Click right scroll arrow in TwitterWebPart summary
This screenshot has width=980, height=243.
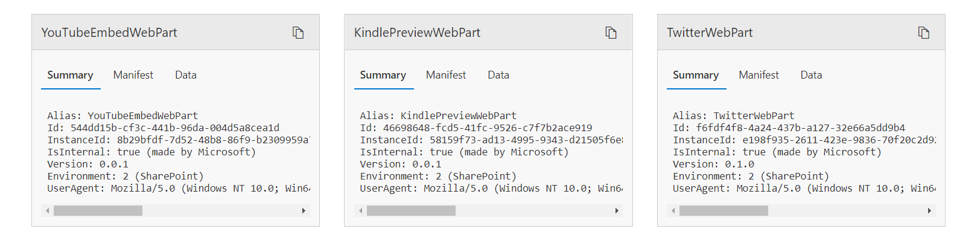pyautogui.click(x=929, y=211)
